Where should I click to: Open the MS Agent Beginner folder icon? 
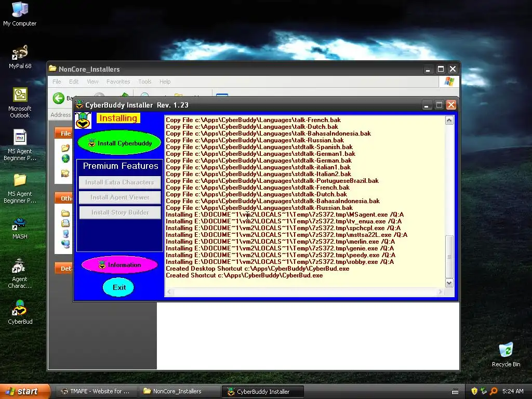(x=20, y=188)
